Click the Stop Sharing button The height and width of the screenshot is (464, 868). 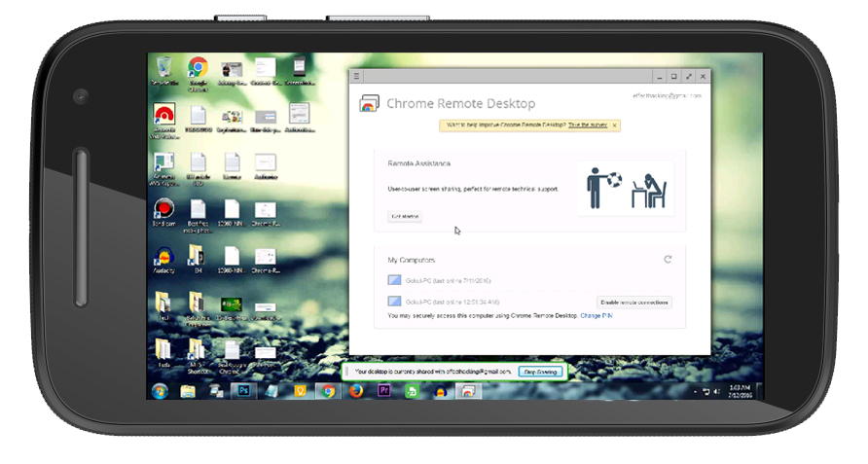click(x=540, y=373)
